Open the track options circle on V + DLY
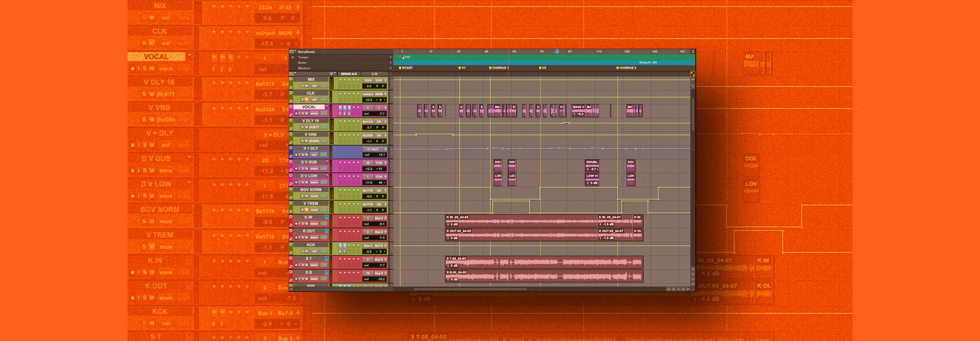The image size is (980, 341). pyautogui.click(x=291, y=148)
